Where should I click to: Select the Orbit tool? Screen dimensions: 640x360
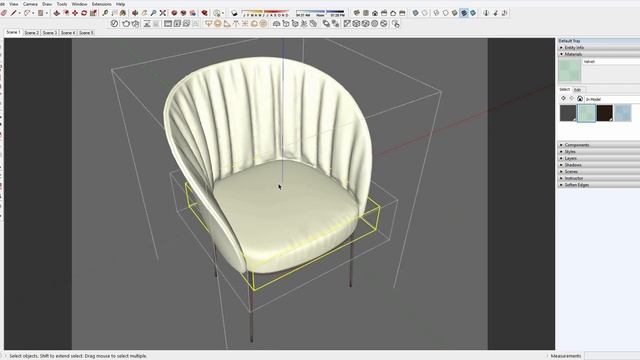(x=135, y=13)
